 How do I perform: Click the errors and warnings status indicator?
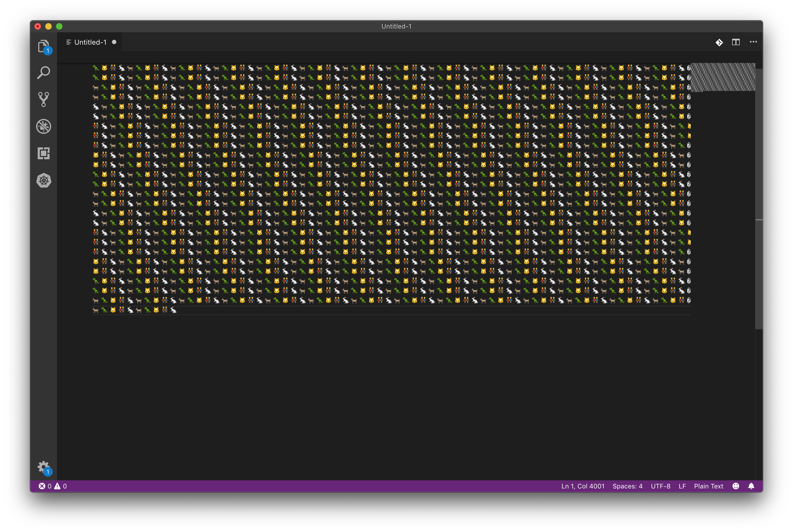pos(52,486)
